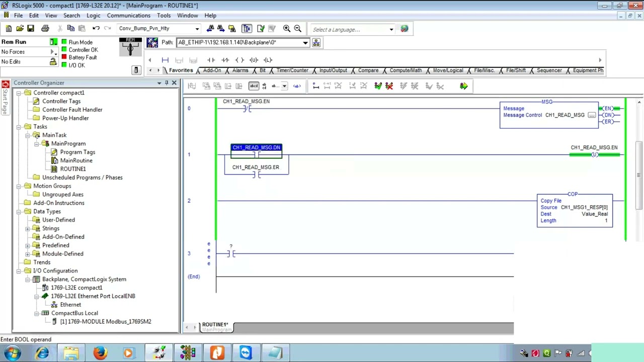Viewport: 644px width, 362px height.
Task: Find next using the right binoculars icon
Action: 221,29
